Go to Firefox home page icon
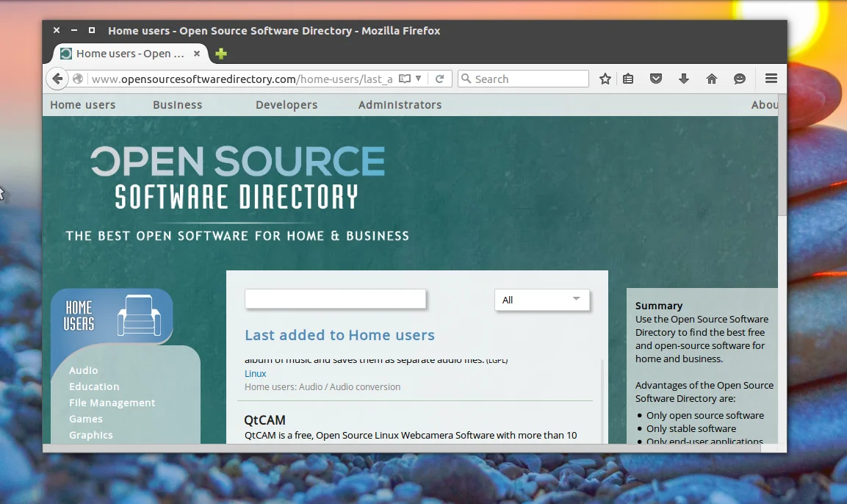 pos(711,79)
